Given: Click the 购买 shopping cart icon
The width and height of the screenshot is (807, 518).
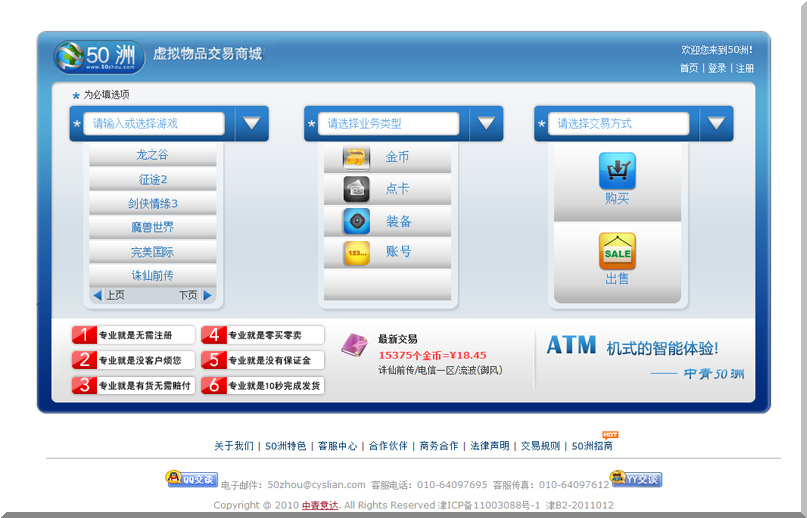Looking at the screenshot, I should [x=617, y=171].
